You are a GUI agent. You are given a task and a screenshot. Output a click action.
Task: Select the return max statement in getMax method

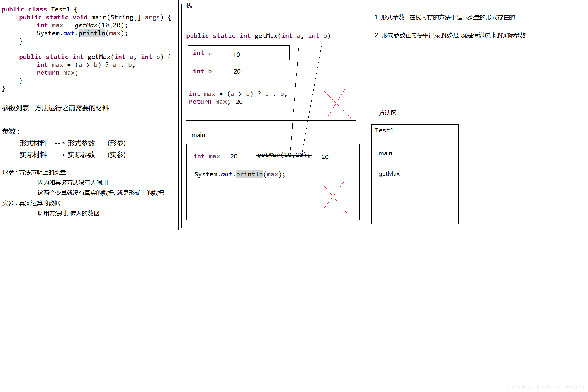tap(57, 73)
